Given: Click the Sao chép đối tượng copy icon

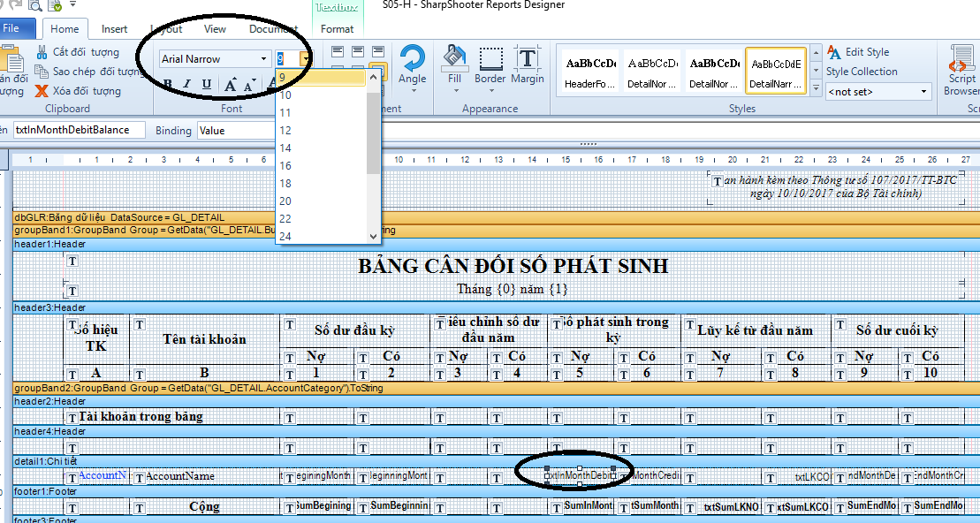Looking at the screenshot, I should [x=42, y=72].
